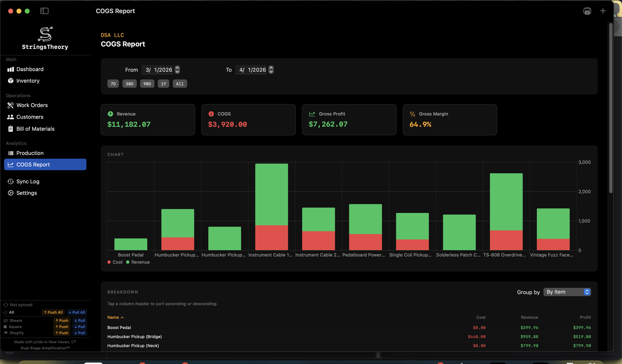622x364 pixels.
Task: Click the print icon in title bar
Action: pyautogui.click(x=587, y=11)
